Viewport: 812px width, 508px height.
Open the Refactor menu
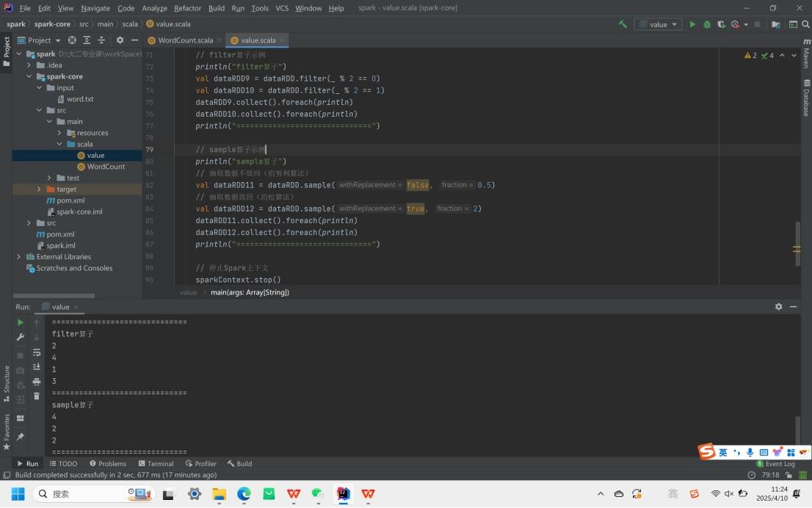click(187, 8)
